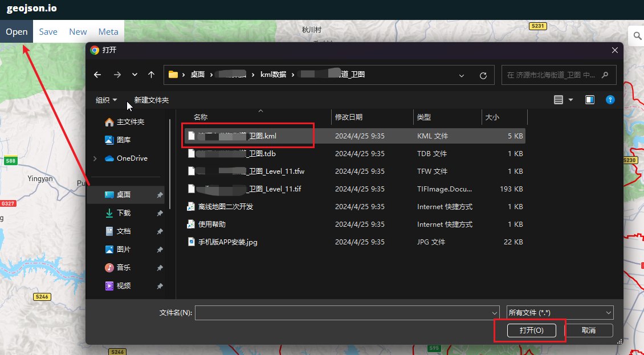Click the 文件名 input field

pyautogui.click(x=343, y=313)
